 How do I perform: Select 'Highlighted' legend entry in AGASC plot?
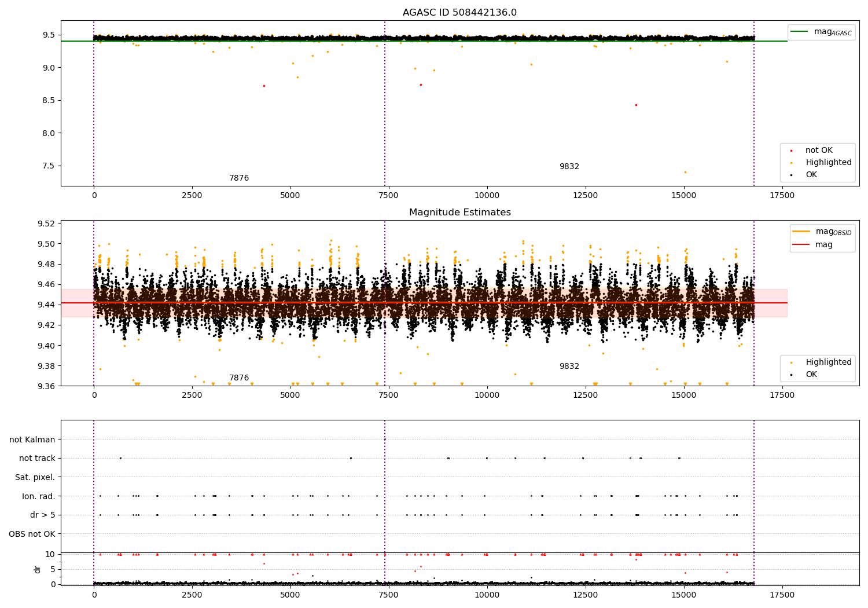(x=828, y=163)
